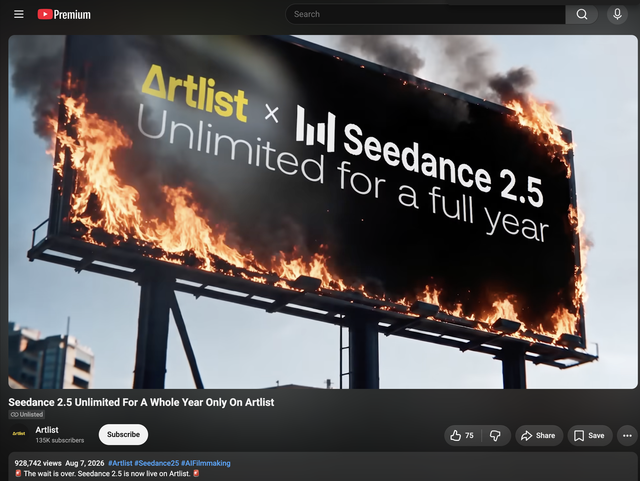Open the Artlist channel avatar
Screen dimensions: 640x481
pos(19,434)
